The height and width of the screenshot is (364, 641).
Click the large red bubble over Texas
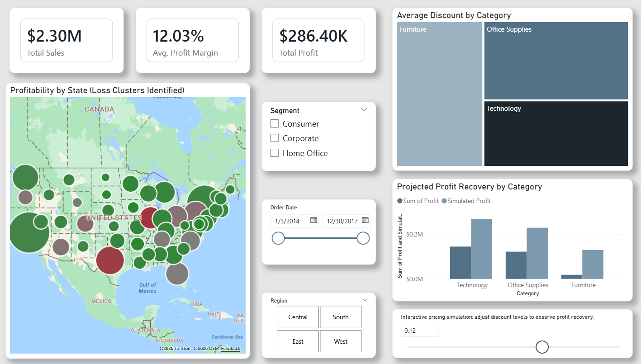point(110,260)
